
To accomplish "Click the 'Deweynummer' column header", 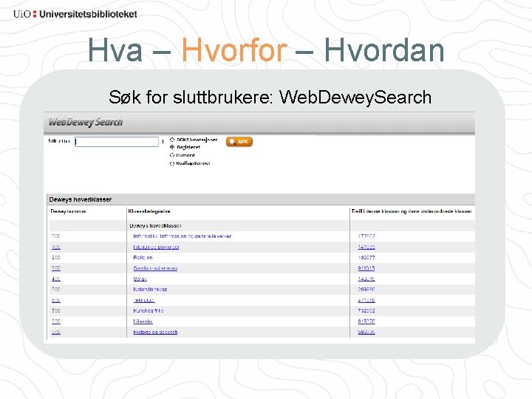I will pos(68,211).
